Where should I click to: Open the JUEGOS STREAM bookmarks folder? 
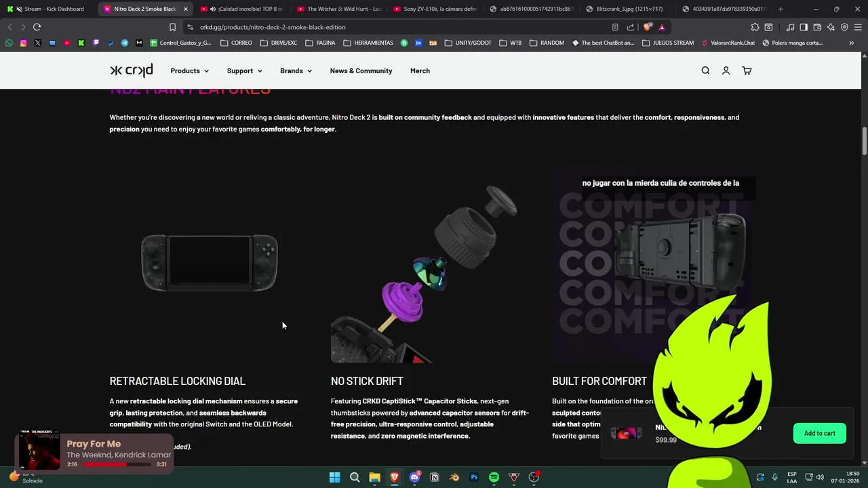coord(668,43)
